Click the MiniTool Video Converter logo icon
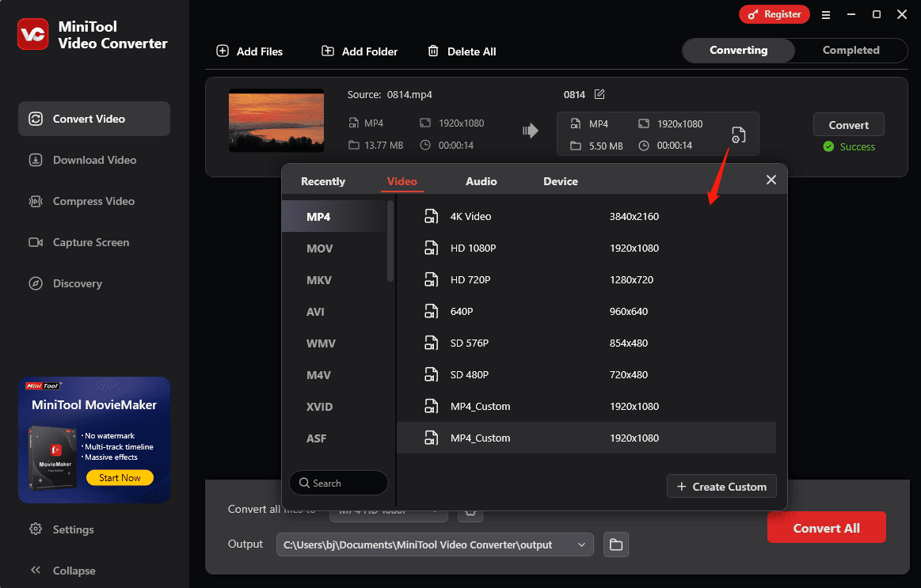This screenshot has height=588, width=921. (33, 34)
